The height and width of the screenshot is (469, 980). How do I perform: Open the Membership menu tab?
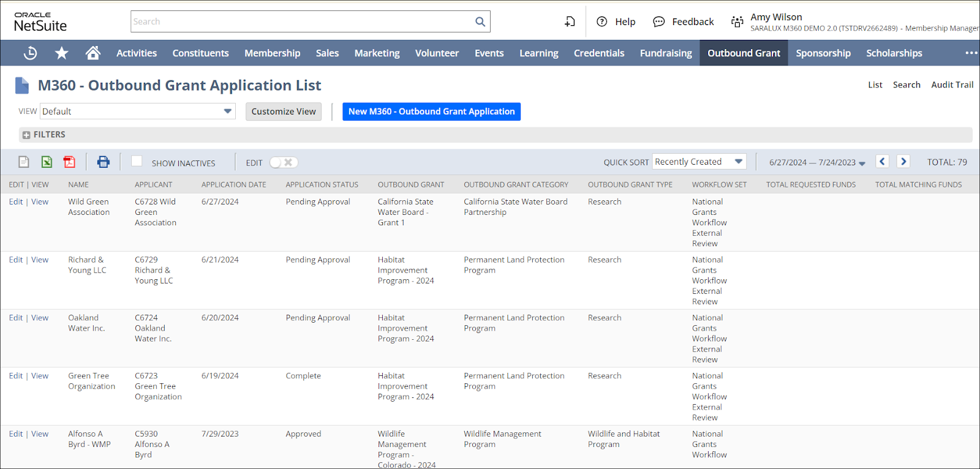[272, 53]
